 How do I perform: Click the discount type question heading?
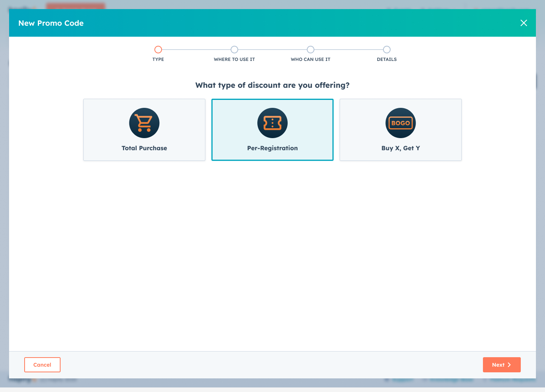(x=272, y=85)
